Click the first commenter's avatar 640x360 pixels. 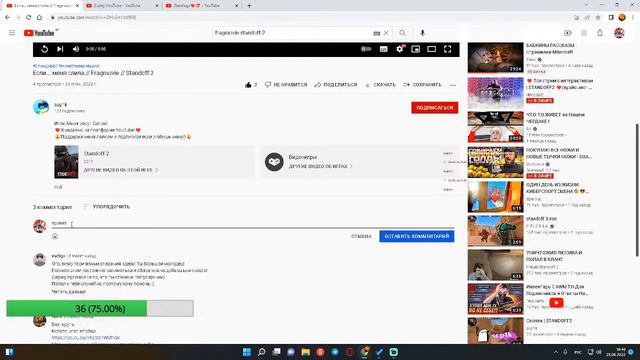tap(40, 260)
